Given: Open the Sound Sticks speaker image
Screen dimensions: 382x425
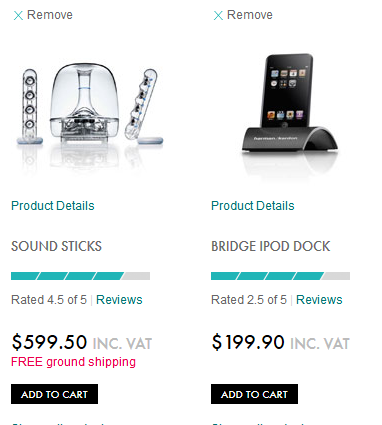Looking at the screenshot, I should point(90,115).
